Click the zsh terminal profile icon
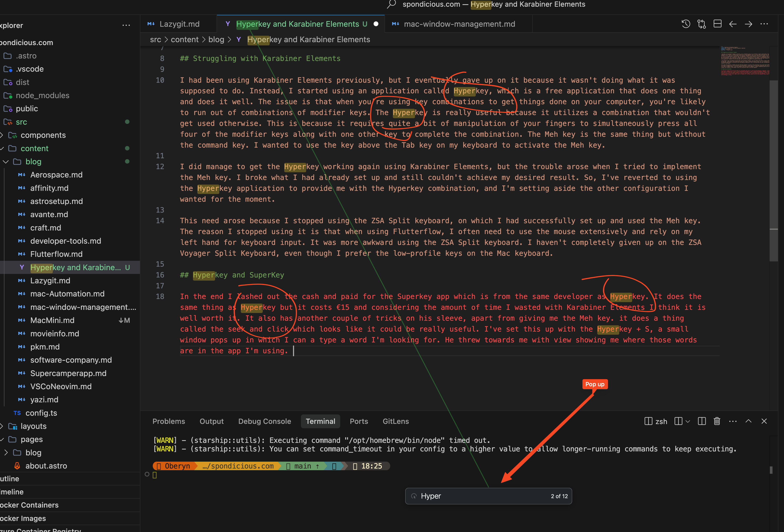 pyautogui.click(x=648, y=421)
